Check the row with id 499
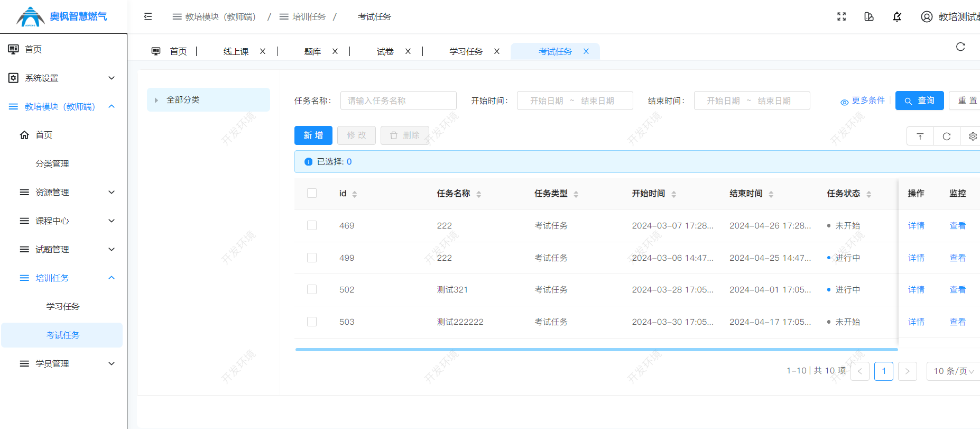The image size is (980, 429). tap(312, 258)
